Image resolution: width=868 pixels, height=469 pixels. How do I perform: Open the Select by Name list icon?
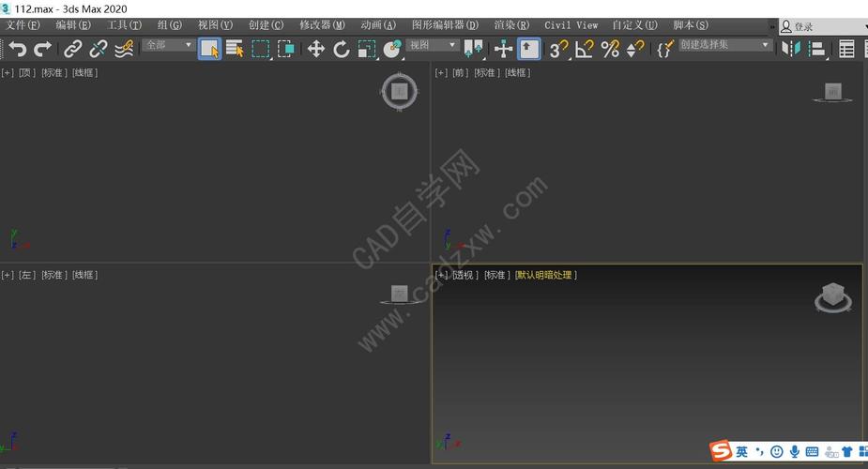click(x=236, y=49)
